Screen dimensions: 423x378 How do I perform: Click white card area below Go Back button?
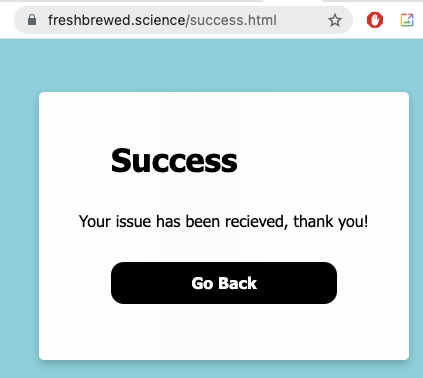pos(224,332)
